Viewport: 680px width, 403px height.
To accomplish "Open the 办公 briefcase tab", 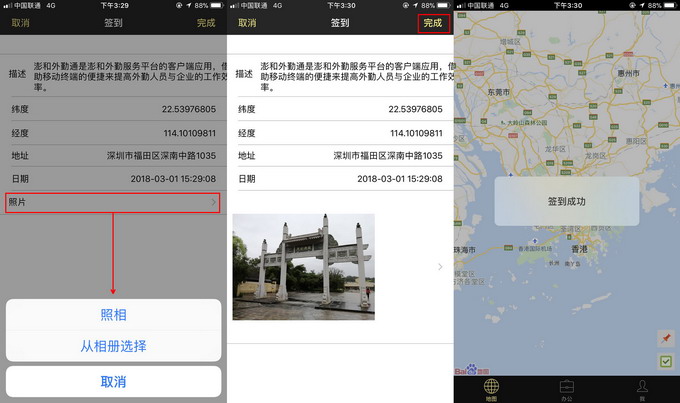I will 566,388.
